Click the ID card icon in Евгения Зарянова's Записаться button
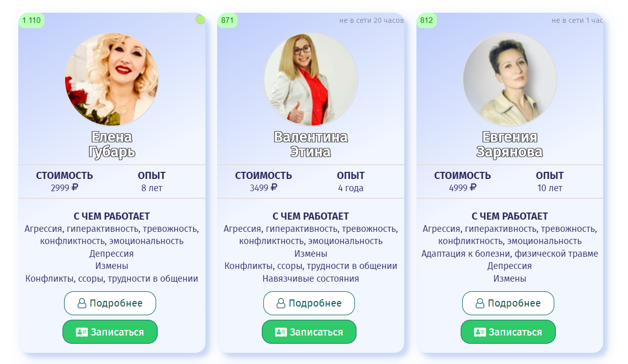 click(480, 332)
